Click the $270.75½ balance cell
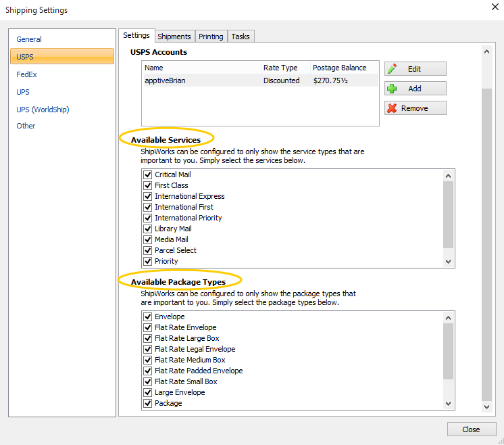Screen dimensions: 504x445 coord(330,80)
